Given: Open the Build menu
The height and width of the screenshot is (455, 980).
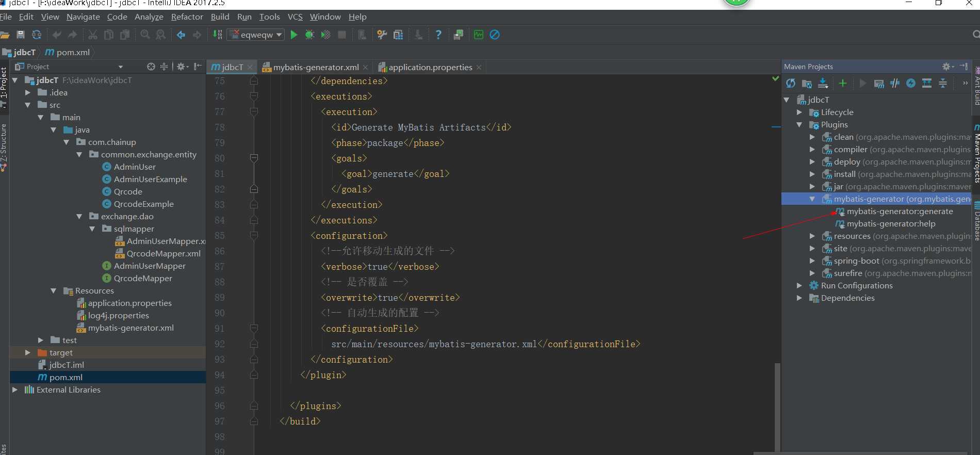Looking at the screenshot, I should (220, 17).
